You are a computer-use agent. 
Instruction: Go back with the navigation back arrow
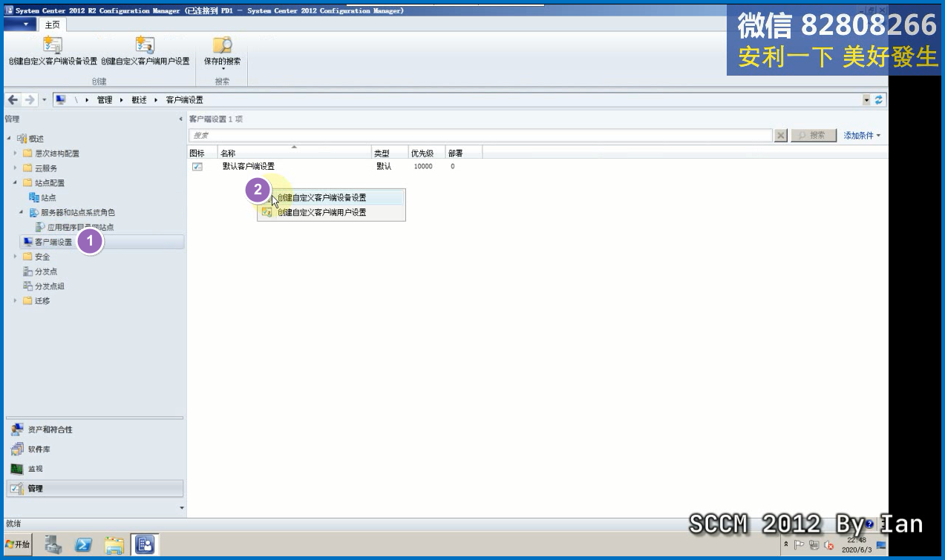point(13,100)
